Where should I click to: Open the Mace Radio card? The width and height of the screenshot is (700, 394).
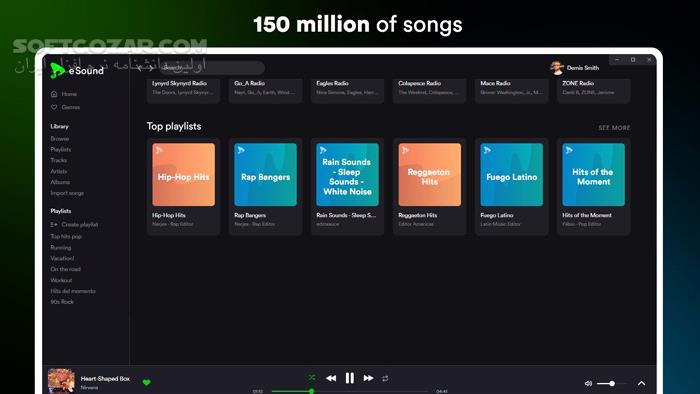512,91
